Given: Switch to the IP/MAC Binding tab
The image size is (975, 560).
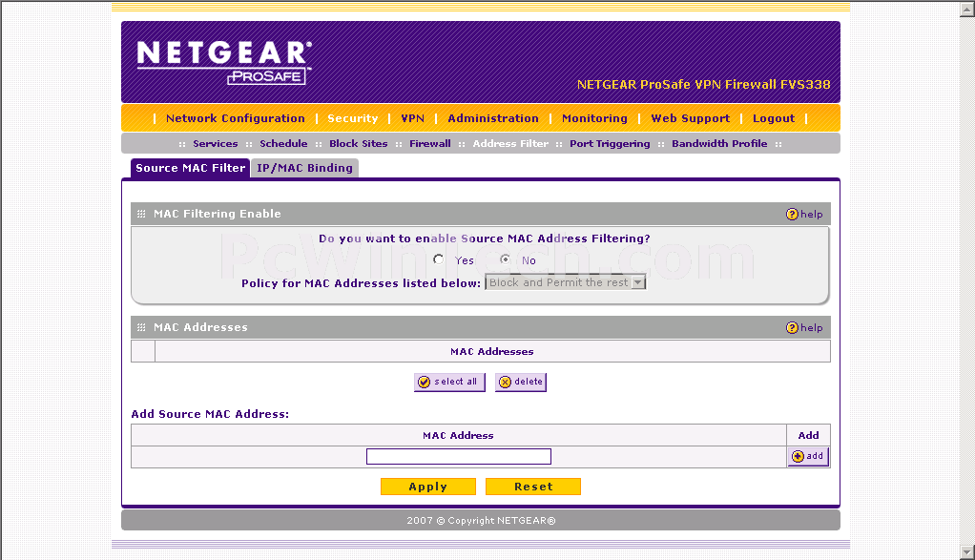Looking at the screenshot, I should coord(304,168).
